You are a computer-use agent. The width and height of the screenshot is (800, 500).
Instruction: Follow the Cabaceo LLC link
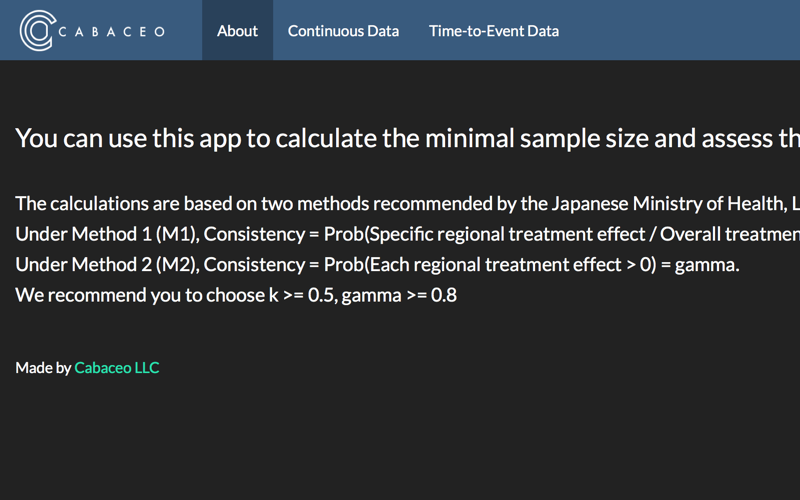tap(117, 368)
